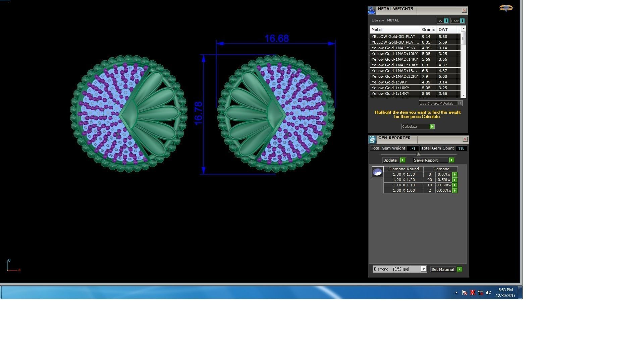Click green arrow for 1.00 X 1.00 row
This screenshot has width=644, height=362.
pos(455,190)
